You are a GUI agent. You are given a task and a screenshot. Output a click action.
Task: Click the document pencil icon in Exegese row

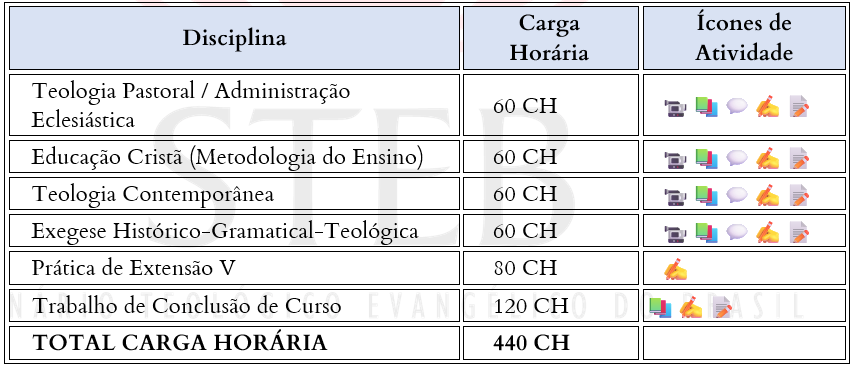[799, 232]
